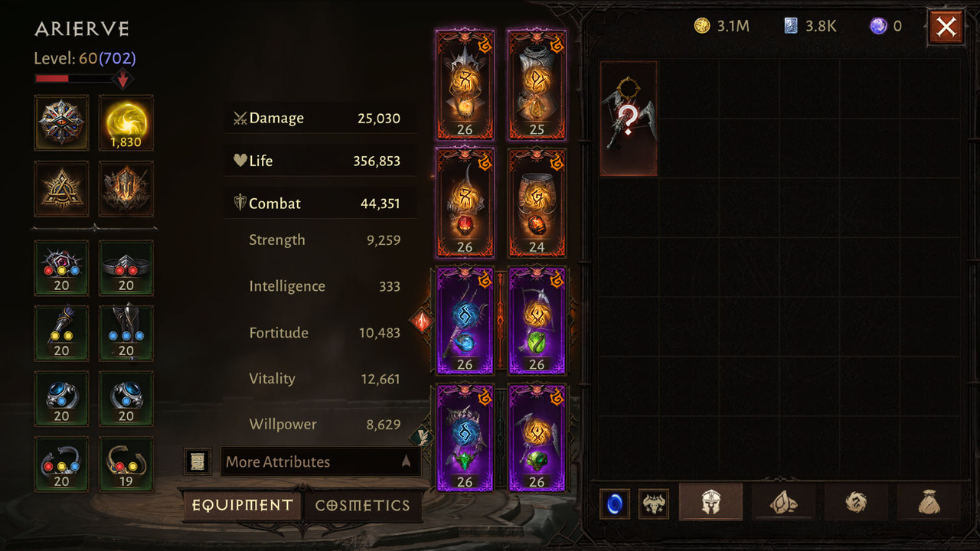
Task: Select the helmet filter in inventory bar
Action: coord(710,502)
